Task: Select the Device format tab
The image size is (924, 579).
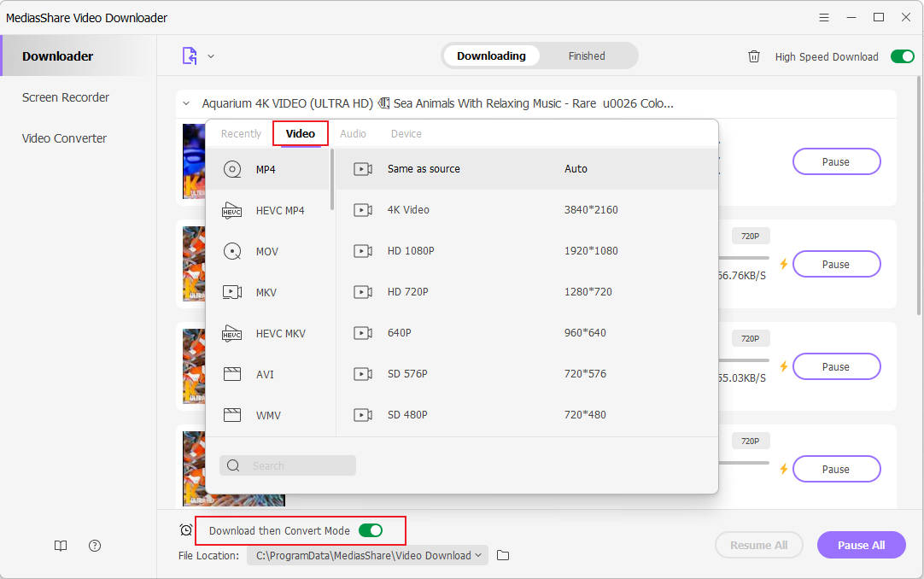Action: click(x=406, y=134)
